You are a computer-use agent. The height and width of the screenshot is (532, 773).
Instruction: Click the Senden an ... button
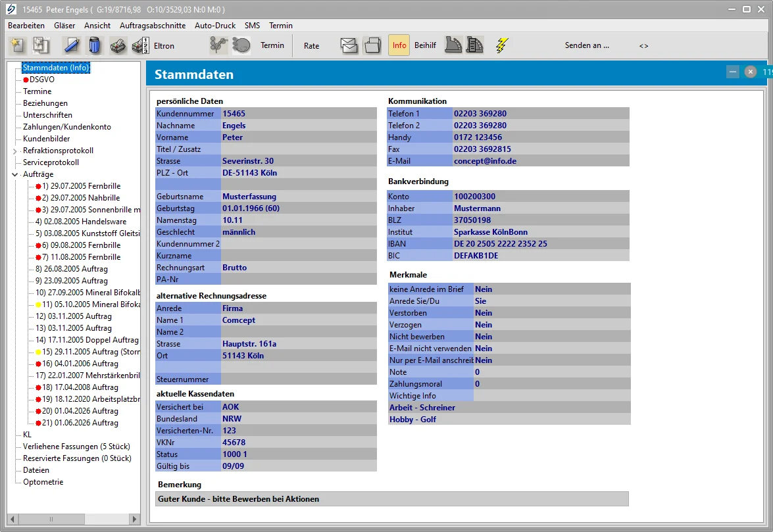[x=587, y=45]
